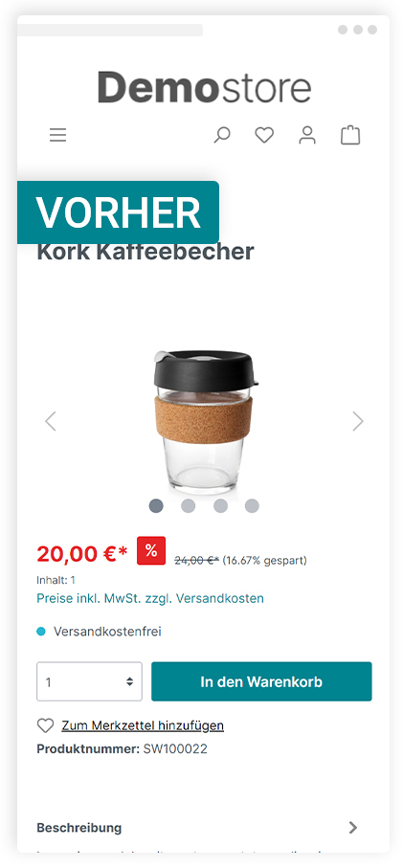Open Preise inkl. MwSt. zzgl. Versandkosten link
403x868 pixels.
pos(150,598)
